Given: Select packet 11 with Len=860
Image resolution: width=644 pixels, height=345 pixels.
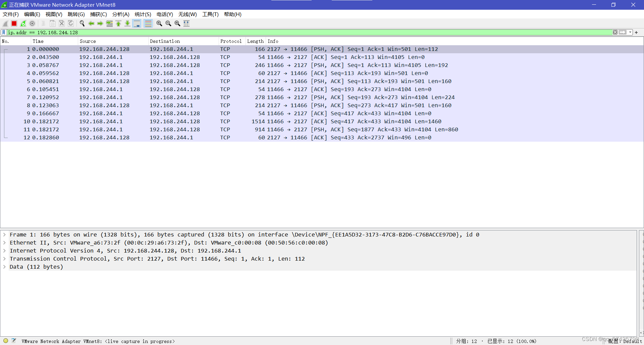Looking at the screenshot, I should [x=322, y=130].
